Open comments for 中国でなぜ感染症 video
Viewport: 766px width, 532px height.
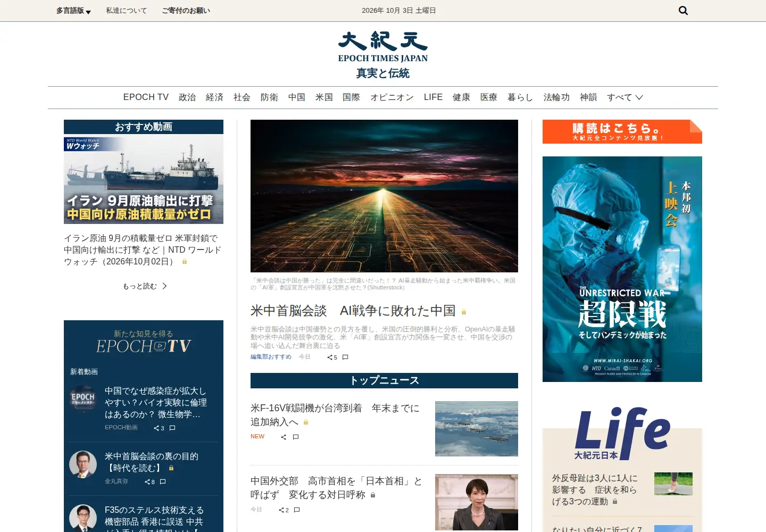pyautogui.click(x=172, y=428)
